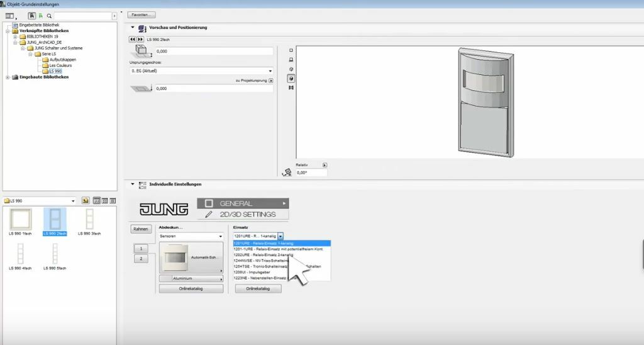The height and width of the screenshot is (345, 644).
Task: Click the magnifier search icon
Action: point(49,16)
